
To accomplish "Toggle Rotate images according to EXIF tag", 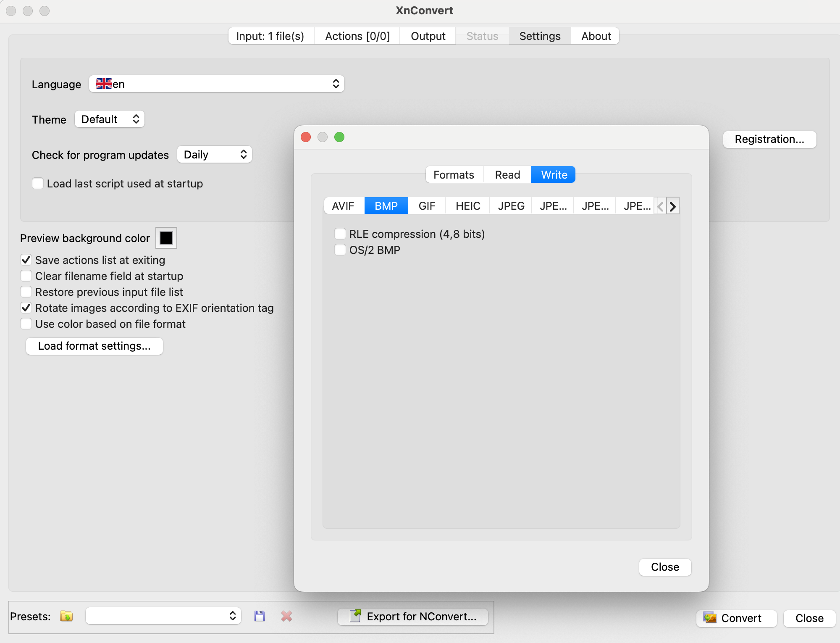I will (x=26, y=308).
